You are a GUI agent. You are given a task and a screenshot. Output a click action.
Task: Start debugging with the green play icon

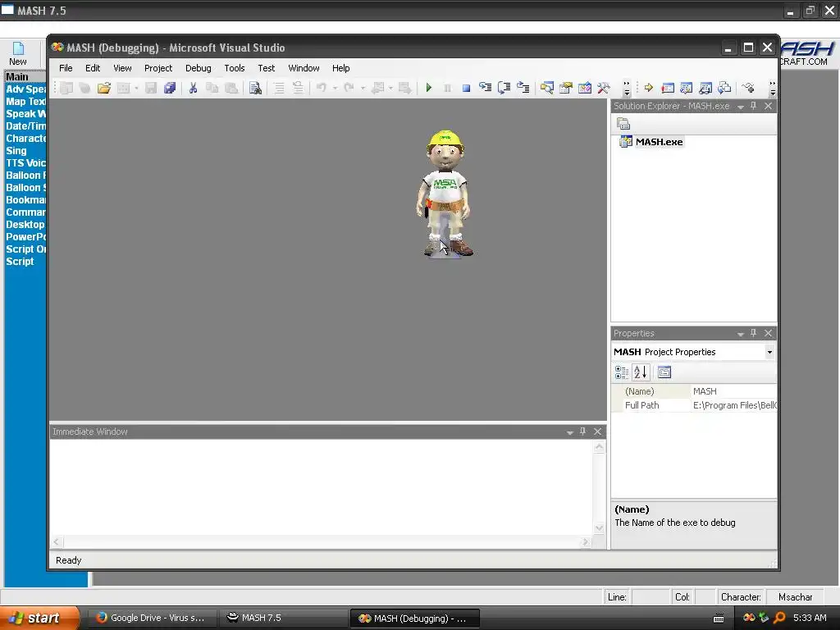tap(428, 88)
